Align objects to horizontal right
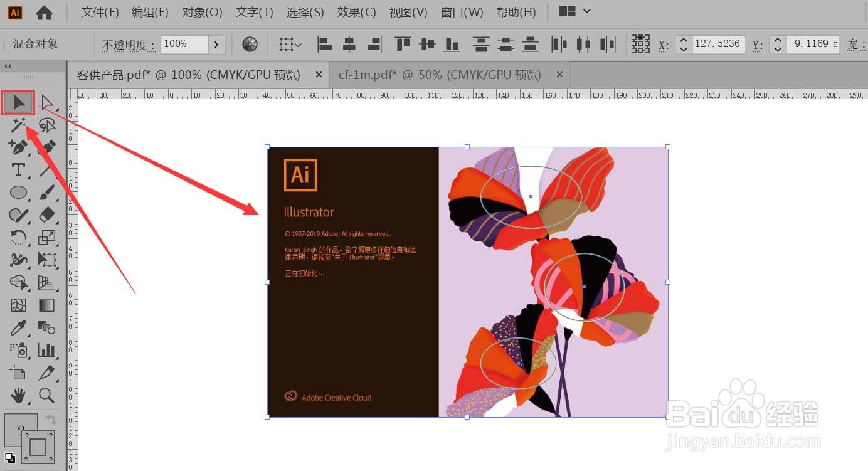Screen dimensions: 868x471 [374, 44]
